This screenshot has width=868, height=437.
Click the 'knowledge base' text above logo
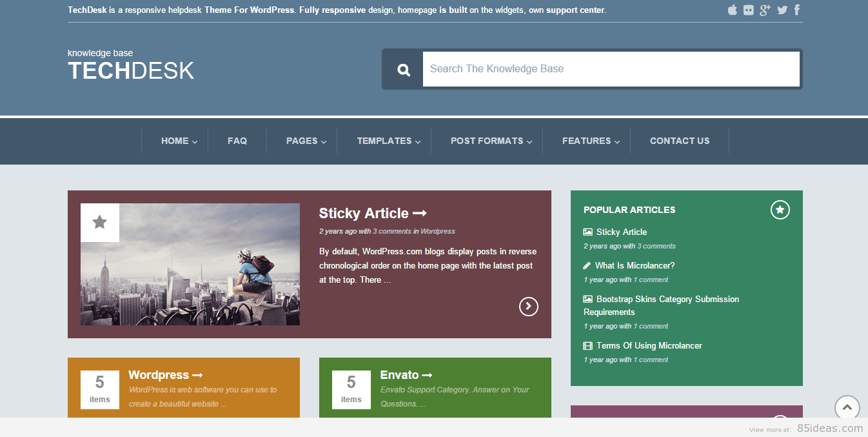pyautogui.click(x=100, y=53)
